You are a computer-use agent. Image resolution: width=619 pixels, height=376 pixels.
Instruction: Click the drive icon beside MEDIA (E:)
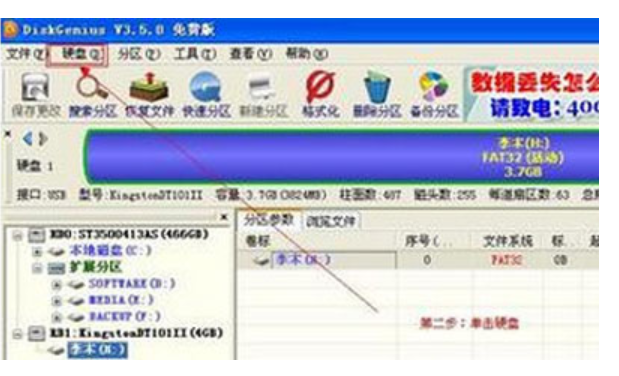pos(76,301)
